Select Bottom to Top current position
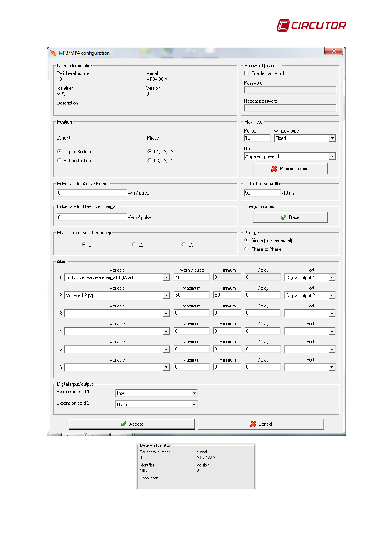The width and height of the screenshot is (392, 554). coord(60,160)
